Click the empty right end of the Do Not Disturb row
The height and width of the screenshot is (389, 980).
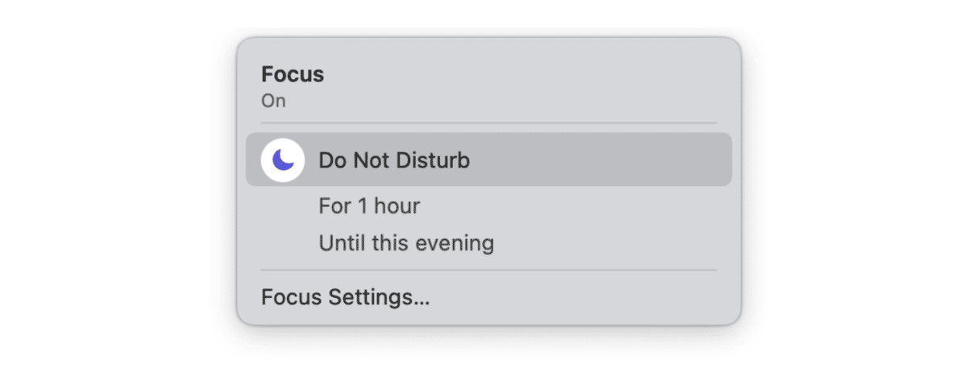[x=645, y=159]
